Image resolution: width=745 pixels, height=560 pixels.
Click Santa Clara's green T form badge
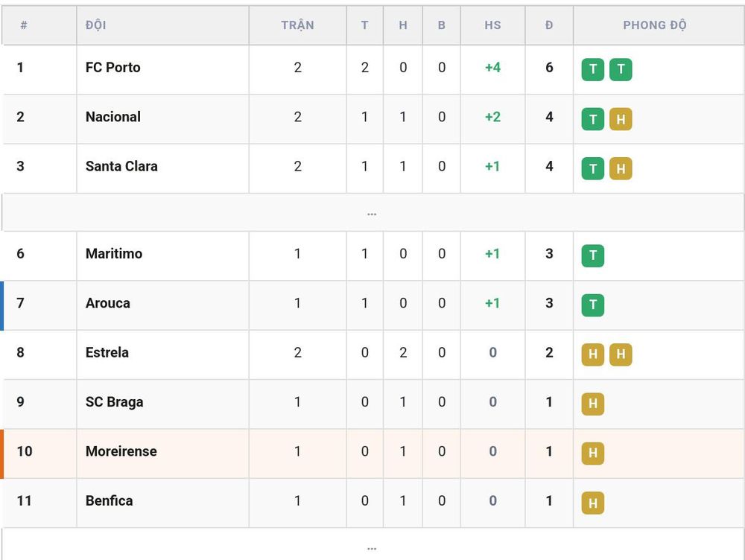pos(593,168)
